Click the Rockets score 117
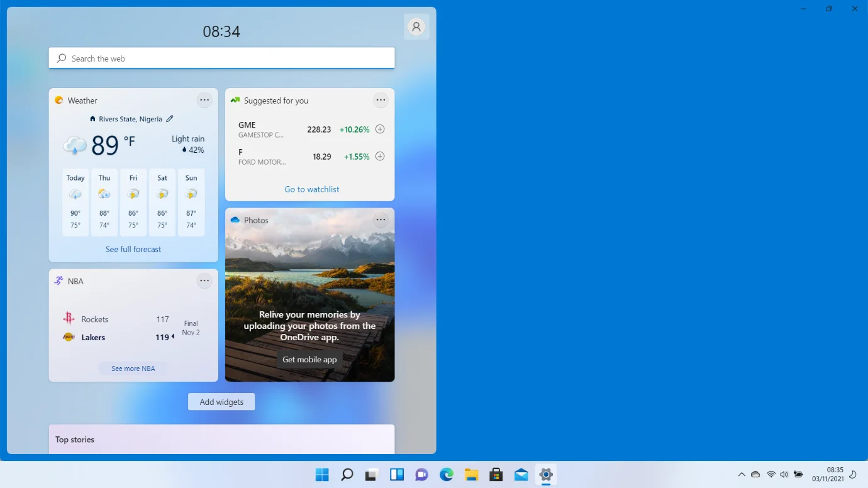This screenshot has width=868, height=488. click(x=162, y=319)
